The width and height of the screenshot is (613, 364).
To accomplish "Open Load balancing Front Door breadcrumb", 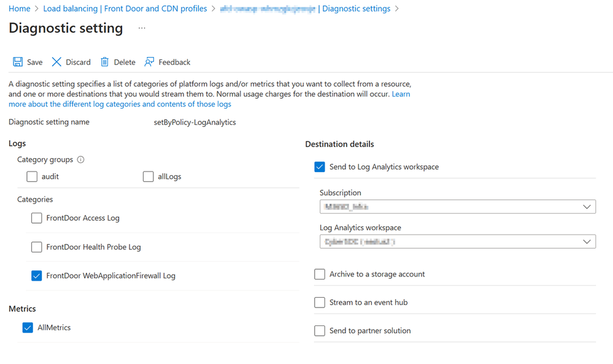I will (125, 9).
